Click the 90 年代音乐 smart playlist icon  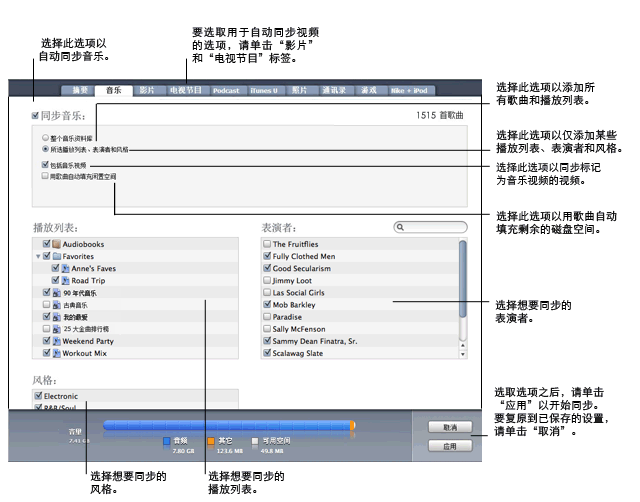57,293
